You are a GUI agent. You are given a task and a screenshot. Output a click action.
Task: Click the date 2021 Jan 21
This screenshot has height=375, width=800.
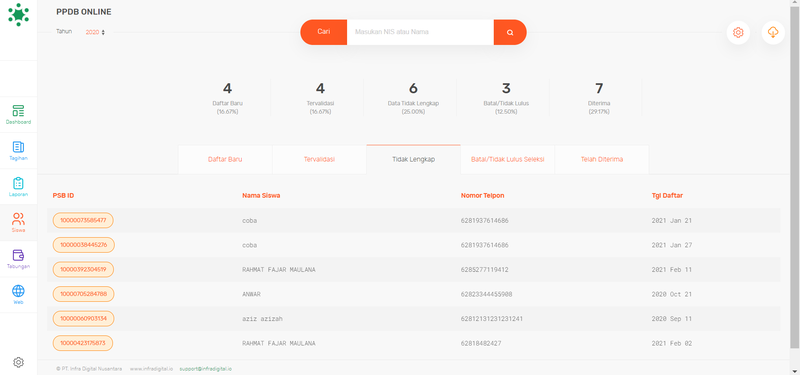[x=671, y=221]
